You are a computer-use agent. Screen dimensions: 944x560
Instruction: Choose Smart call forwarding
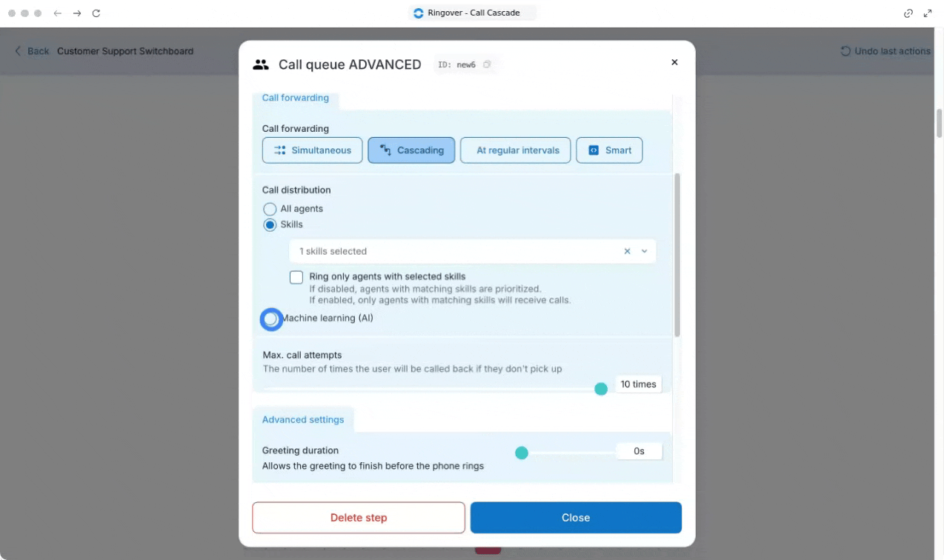[609, 150]
